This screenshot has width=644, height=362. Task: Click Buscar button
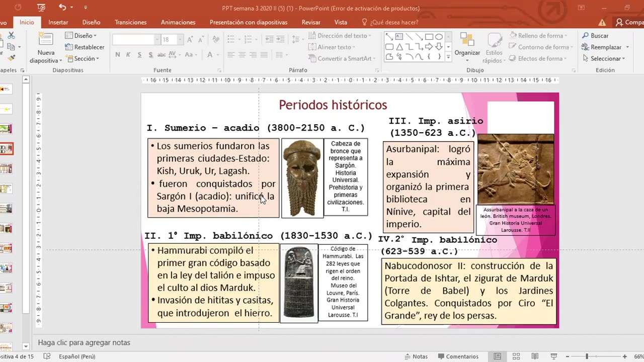595,36
